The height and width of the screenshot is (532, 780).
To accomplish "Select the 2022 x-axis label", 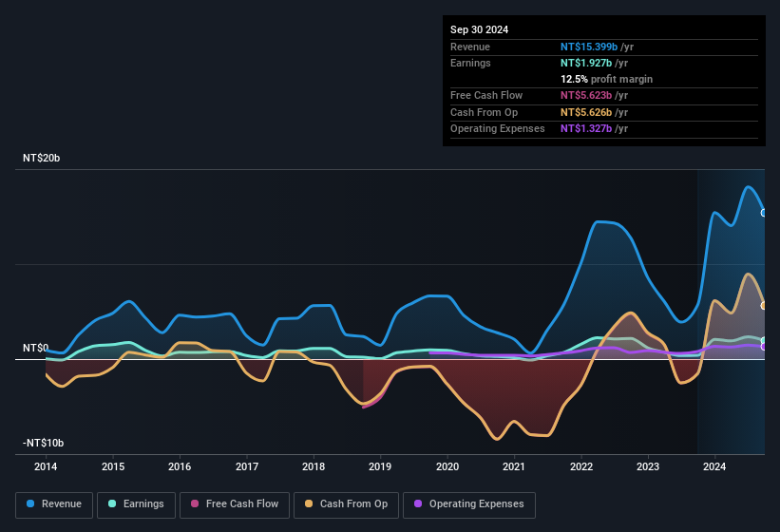I will tap(580, 466).
